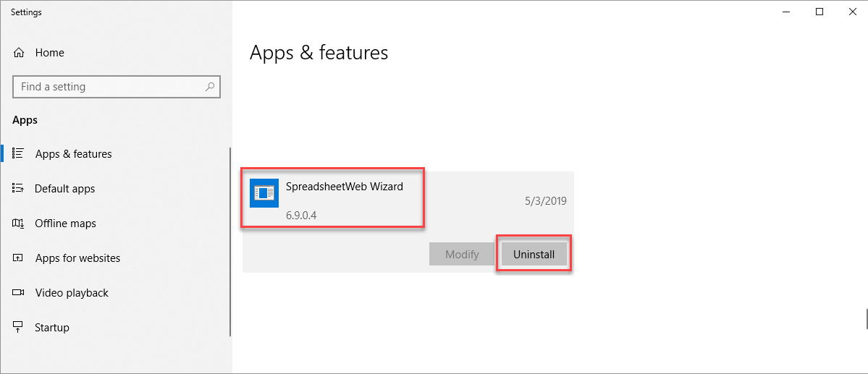
Task: Close the Settings window
Action: [x=852, y=12]
